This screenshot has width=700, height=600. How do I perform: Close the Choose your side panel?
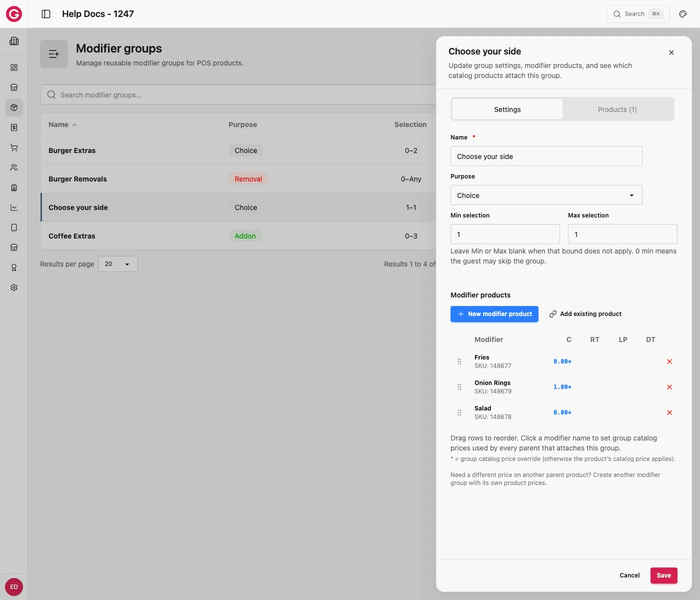coord(671,52)
